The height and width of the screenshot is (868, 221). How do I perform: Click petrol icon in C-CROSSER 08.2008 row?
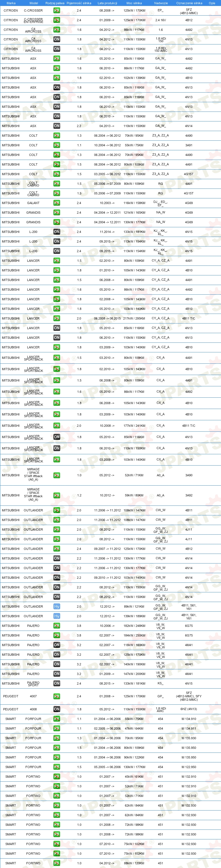tap(57, 10)
